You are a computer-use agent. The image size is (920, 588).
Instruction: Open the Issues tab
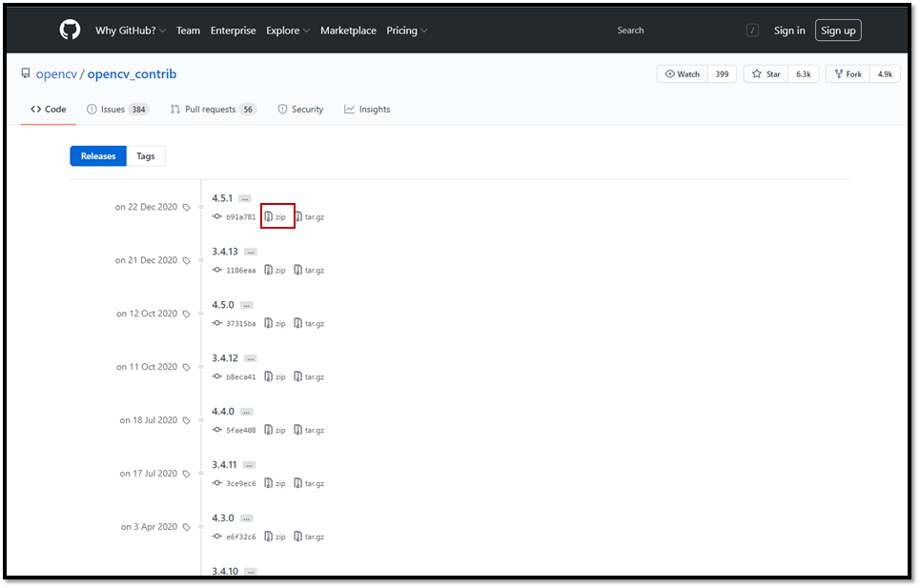point(117,109)
